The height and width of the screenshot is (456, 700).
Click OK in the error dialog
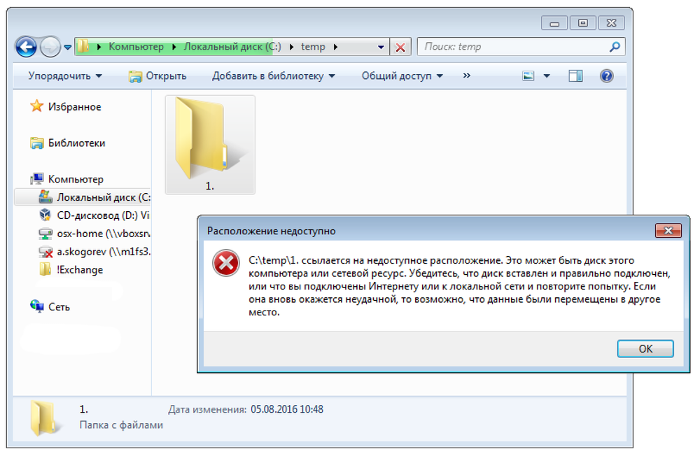[645, 349]
